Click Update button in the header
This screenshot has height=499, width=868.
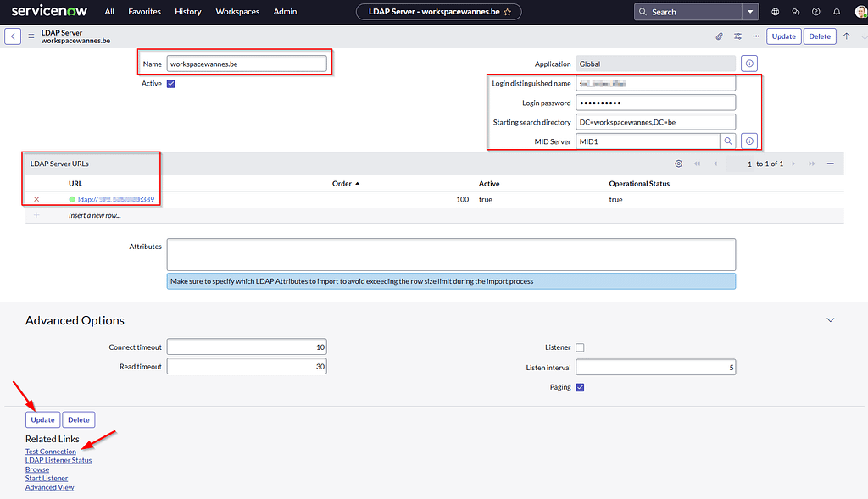(784, 36)
